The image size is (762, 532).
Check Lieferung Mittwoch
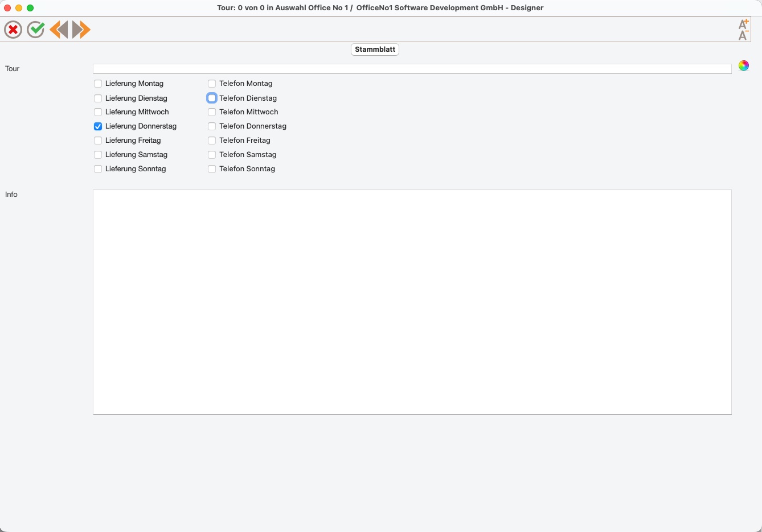click(x=98, y=112)
